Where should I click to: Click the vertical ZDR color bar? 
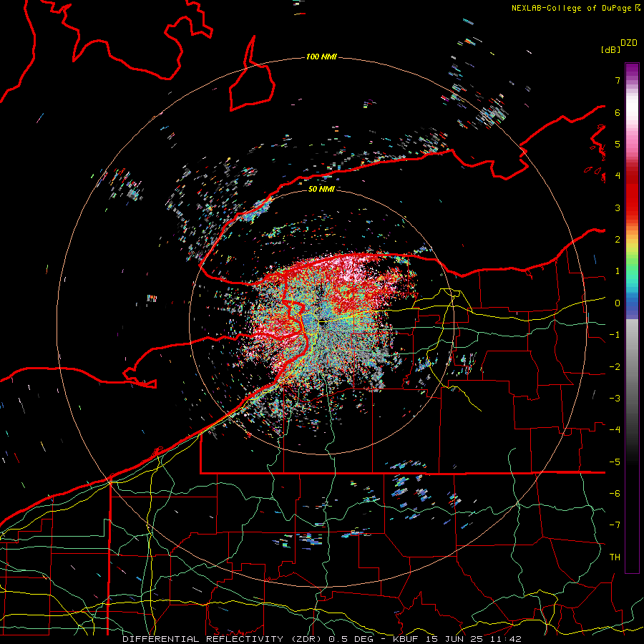[632, 318]
